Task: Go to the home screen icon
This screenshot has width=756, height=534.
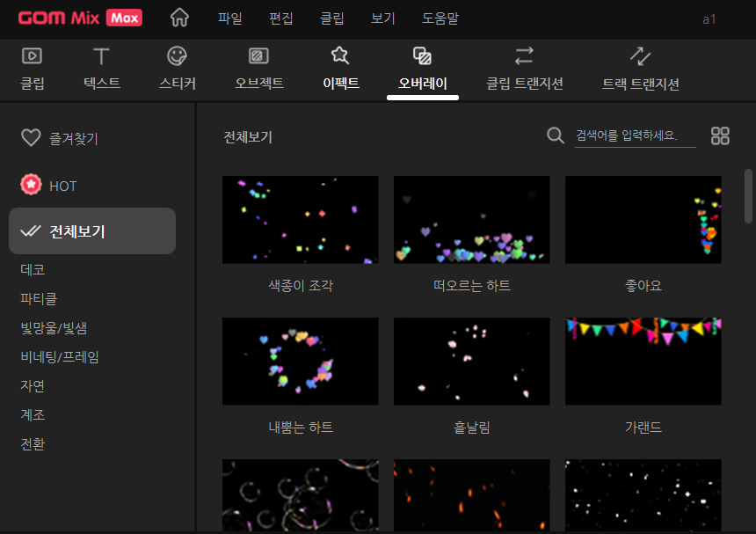Action: coord(179,18)
